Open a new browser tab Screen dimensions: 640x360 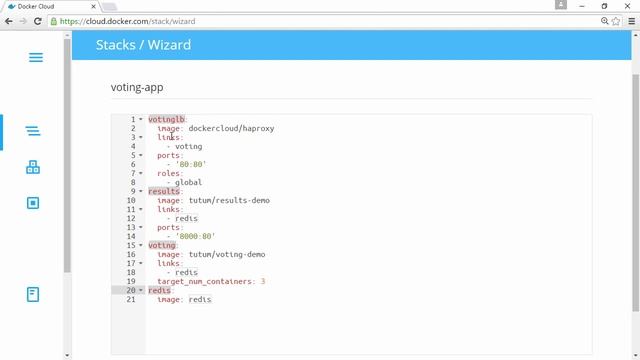point(109,7)
